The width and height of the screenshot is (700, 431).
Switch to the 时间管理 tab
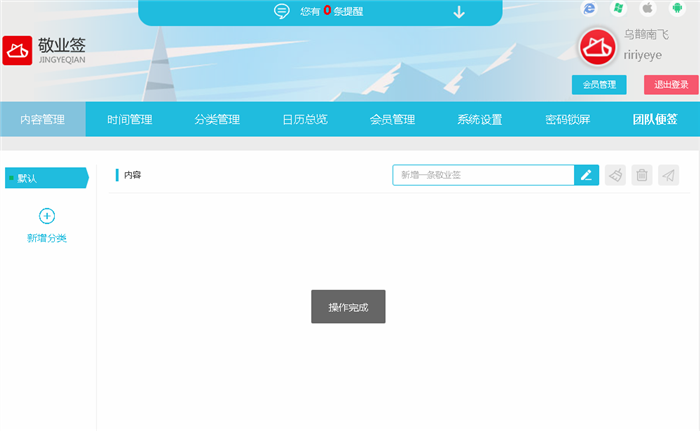click(129, 119)
